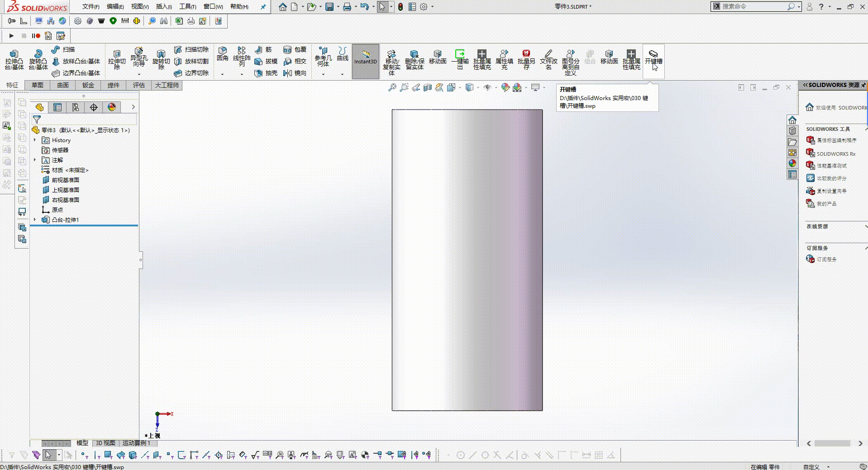Image resolution: width=868 pixels, height=470 pixels.
Task: Expand more manager tabs with the chevron
Action: (x=133, y=107)
